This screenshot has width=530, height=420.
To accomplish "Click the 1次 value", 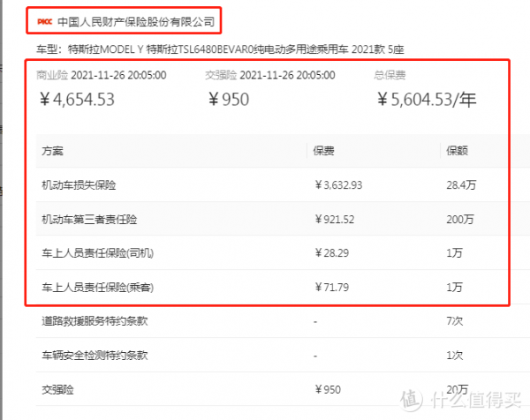I will click(x=454, y=356).
